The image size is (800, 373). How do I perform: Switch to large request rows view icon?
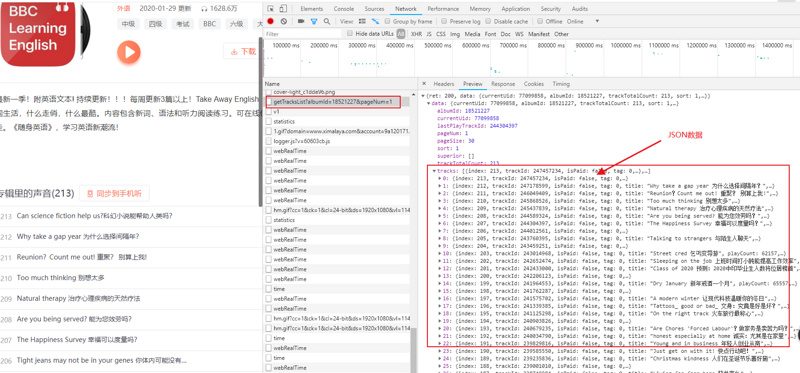pyautogui.click(x=362, y=21)
